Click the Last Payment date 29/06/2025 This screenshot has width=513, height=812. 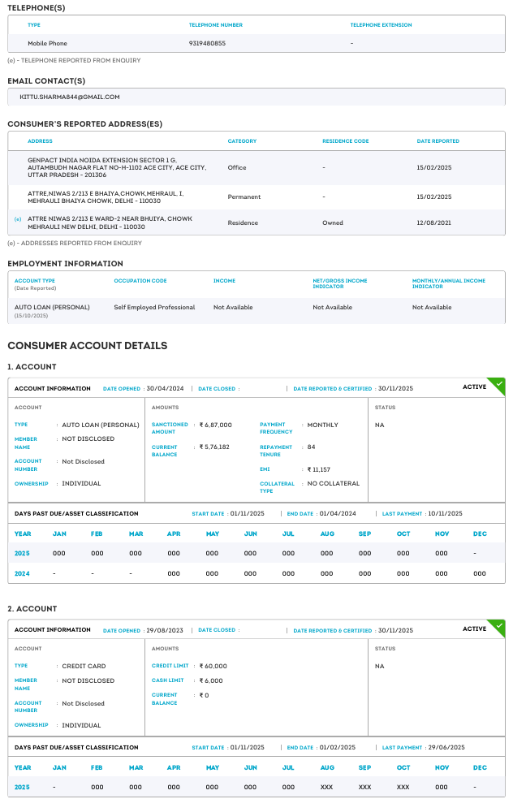pos(445,747)
